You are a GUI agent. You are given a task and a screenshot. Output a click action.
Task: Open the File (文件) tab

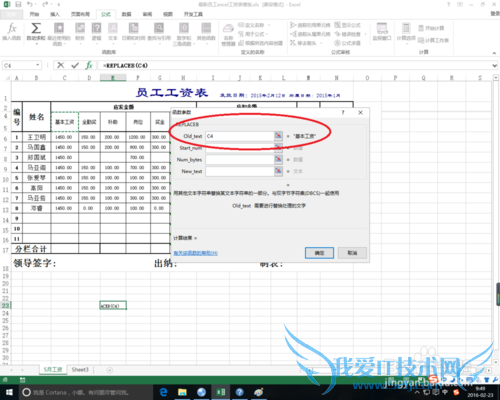(11, 14)
